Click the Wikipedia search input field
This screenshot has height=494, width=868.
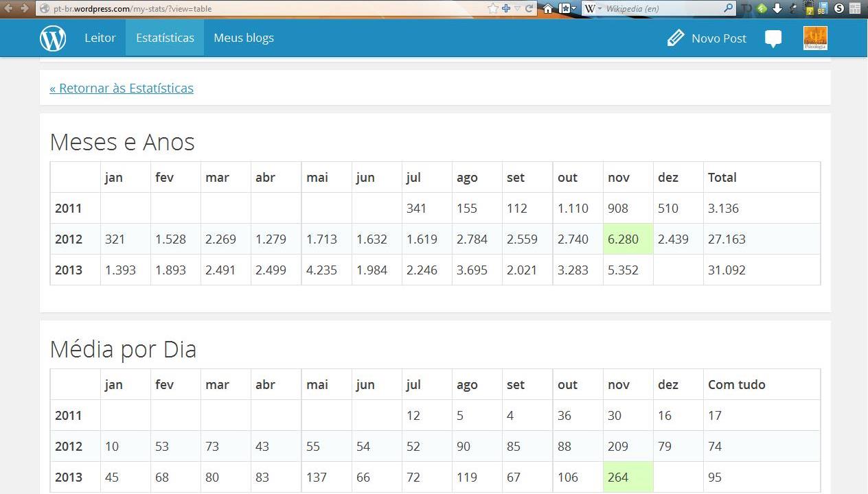659,9
